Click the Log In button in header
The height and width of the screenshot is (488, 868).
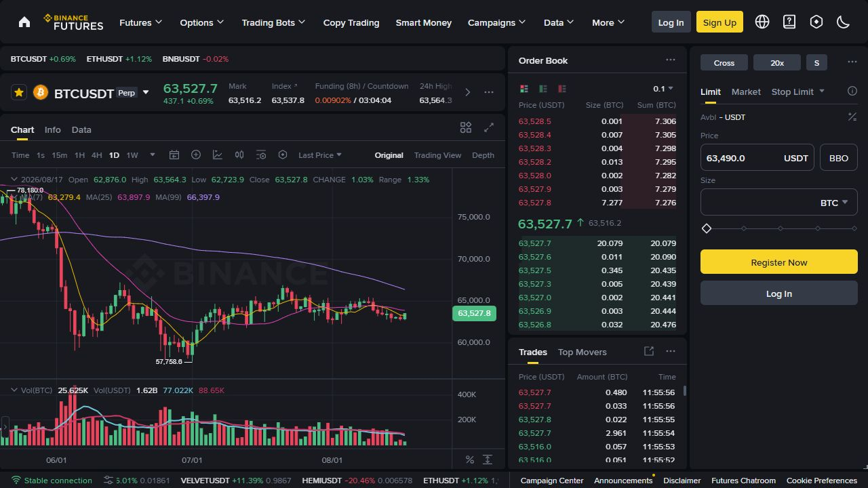tap(671, 22)
